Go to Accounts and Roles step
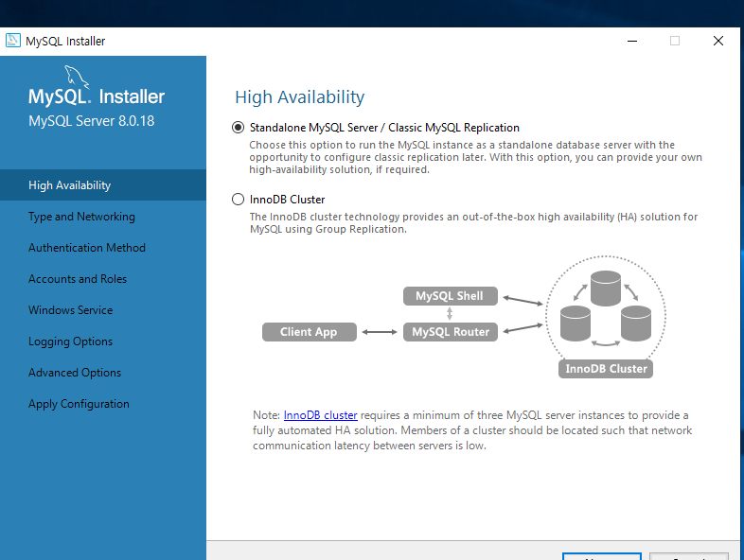744x560 pixels. (x=103, y=279)
